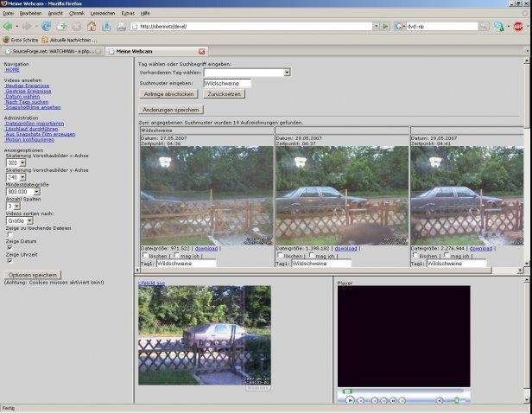The width and height of the screenshot is (532, 414).
Task: Click the player mute speaker icon
Action: 440,400
